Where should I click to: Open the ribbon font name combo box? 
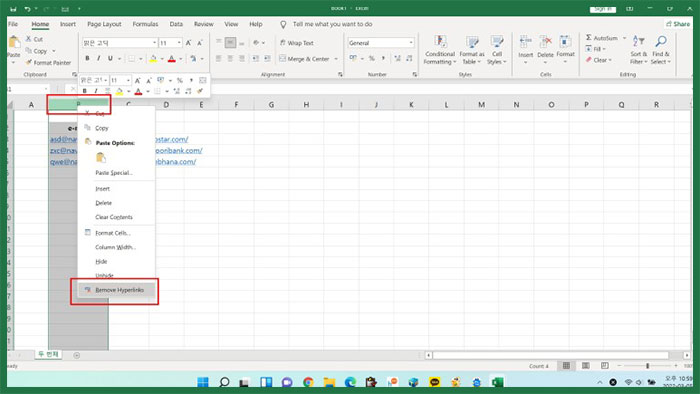coord(119,43)
